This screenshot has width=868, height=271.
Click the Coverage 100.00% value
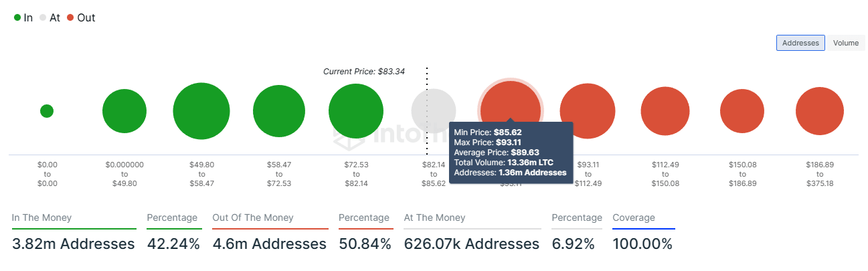coord(642,244)
